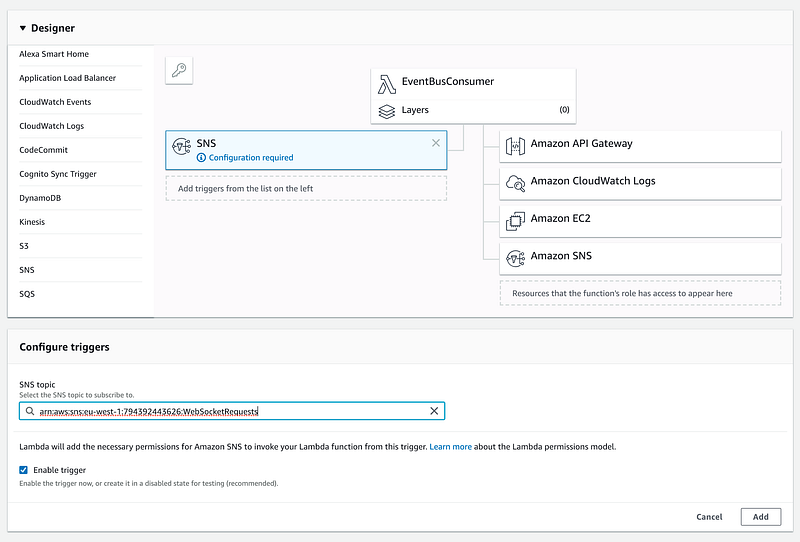Select the Amazon CloudWatch Logs icon
The width and height of the screenshot is (800, 542).
515,184
